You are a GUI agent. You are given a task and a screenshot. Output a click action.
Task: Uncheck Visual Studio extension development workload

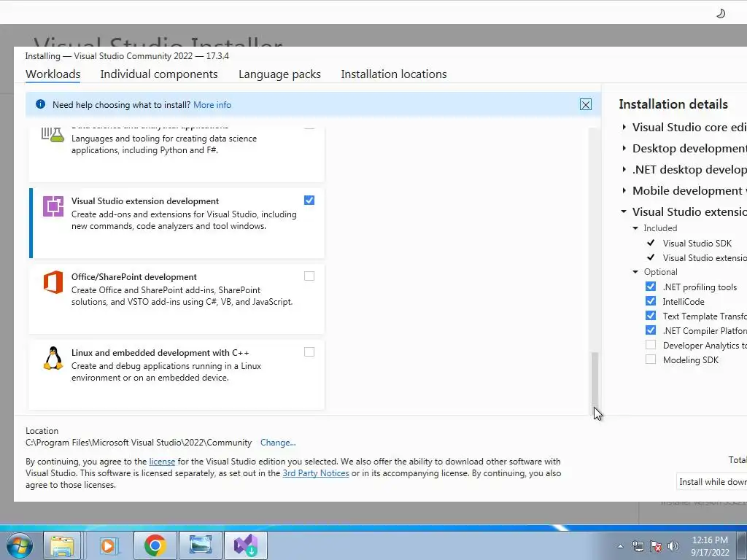tap(309, 201)
